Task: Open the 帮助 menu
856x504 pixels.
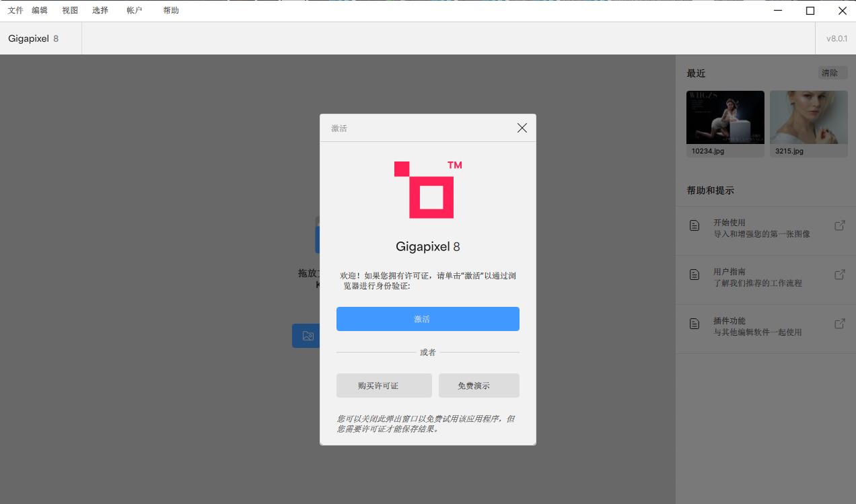Action: pyautogui.click(x=171, y=10)
